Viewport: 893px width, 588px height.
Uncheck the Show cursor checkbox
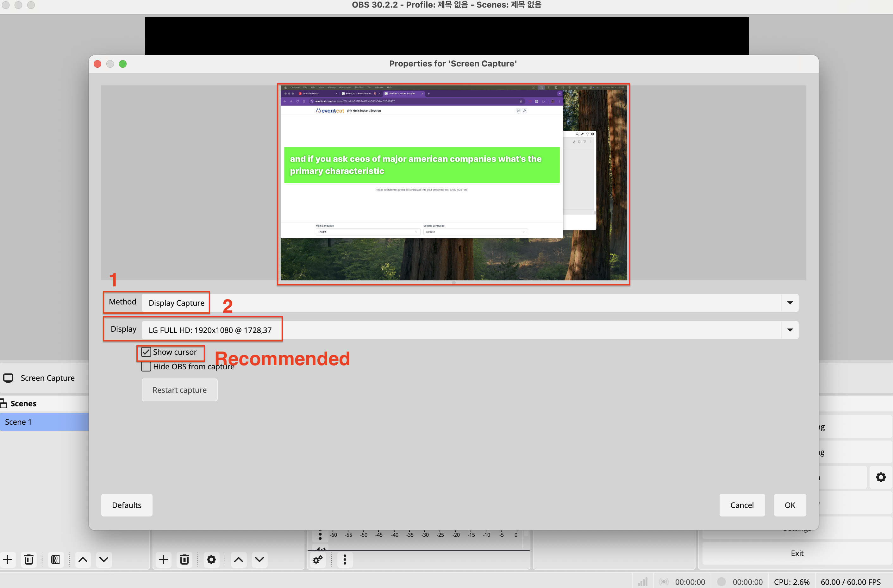146,352
